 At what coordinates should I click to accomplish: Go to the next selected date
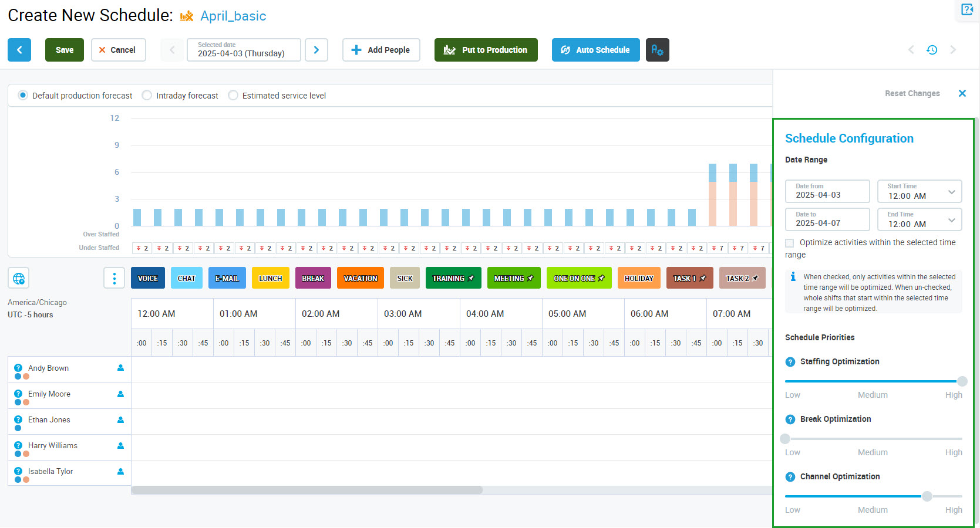(x=316, y=50)
